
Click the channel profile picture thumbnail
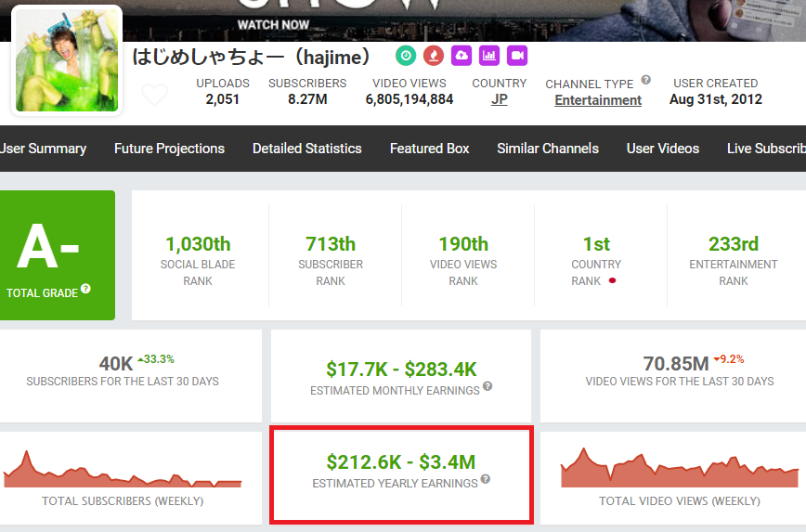(67, 59)
